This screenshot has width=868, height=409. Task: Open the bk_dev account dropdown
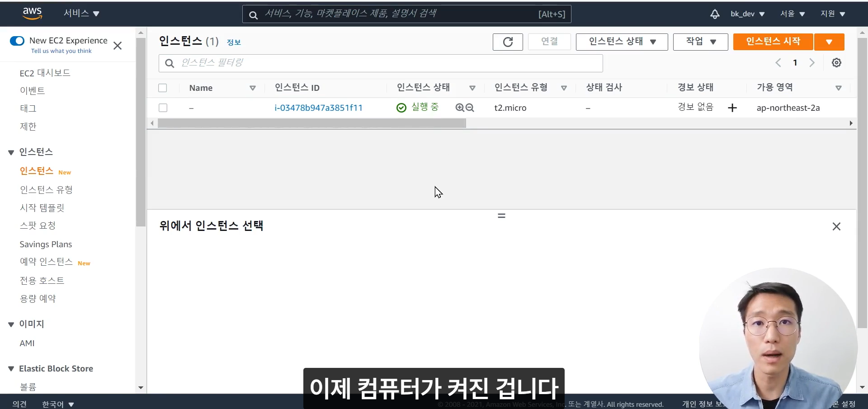pos(747,14)
